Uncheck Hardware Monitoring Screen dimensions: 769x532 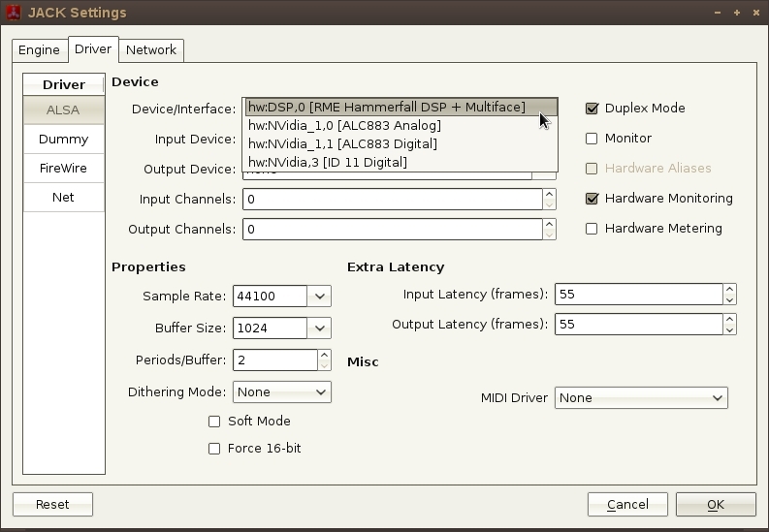[x=592, y=199]
